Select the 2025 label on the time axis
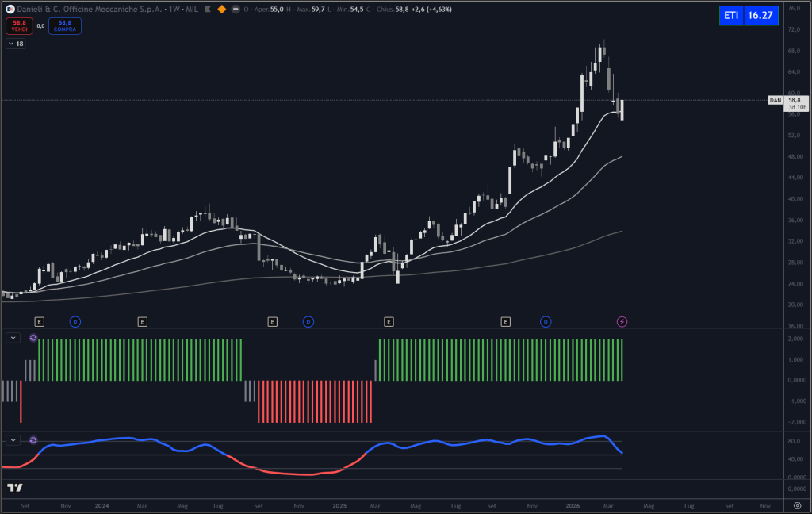Image resolution: width=812 pixels, height=514 pixels. 340,505
